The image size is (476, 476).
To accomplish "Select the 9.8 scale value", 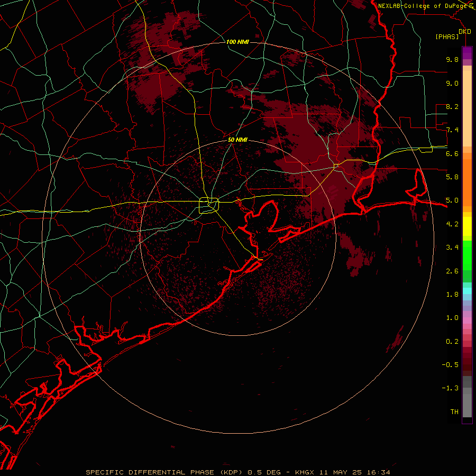I will coord(452,59).
